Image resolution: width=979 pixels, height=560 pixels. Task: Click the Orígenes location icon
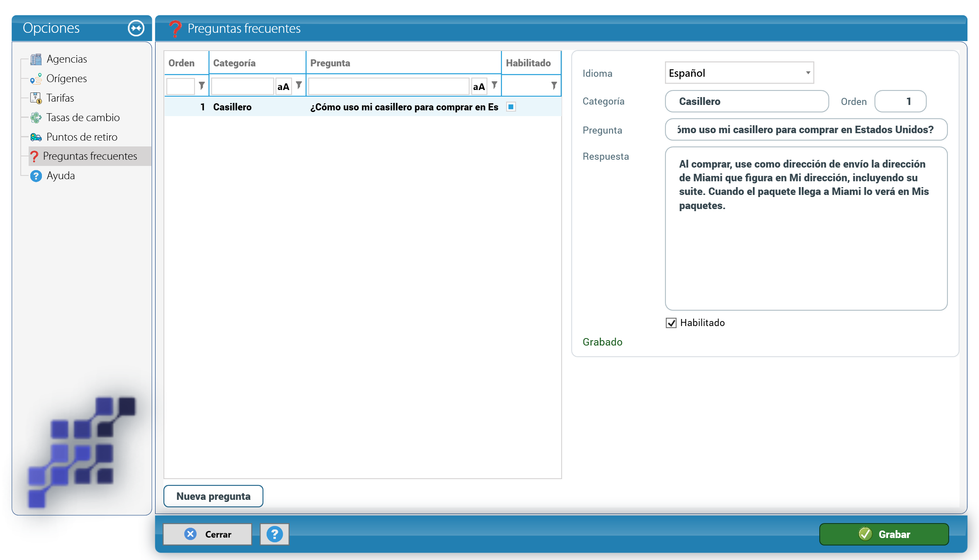tap(36, 79)
